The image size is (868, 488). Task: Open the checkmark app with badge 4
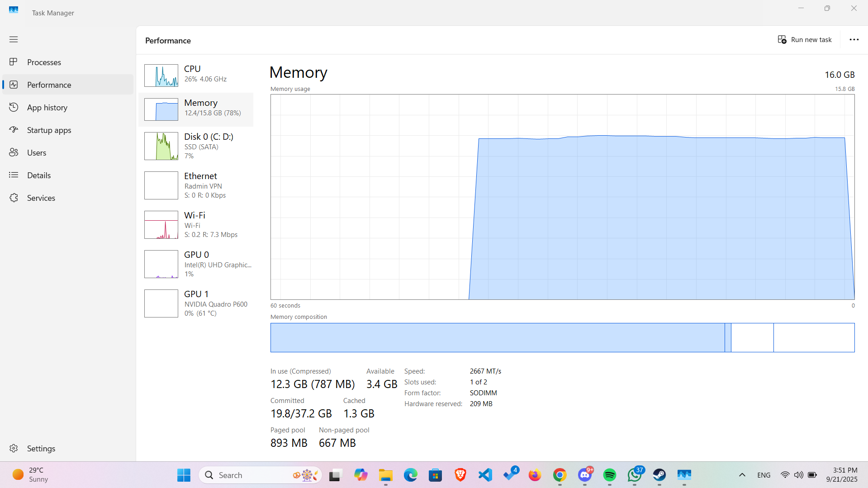[510, 475]
